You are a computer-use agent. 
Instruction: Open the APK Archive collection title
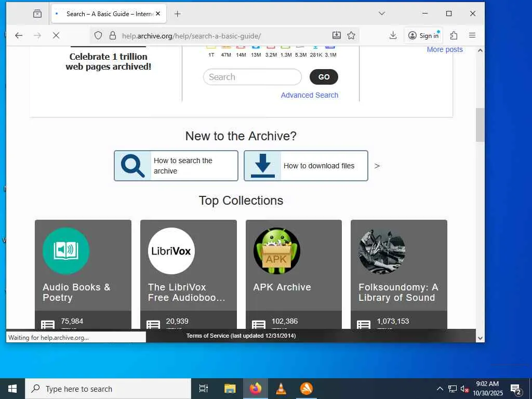click(282, 287)
